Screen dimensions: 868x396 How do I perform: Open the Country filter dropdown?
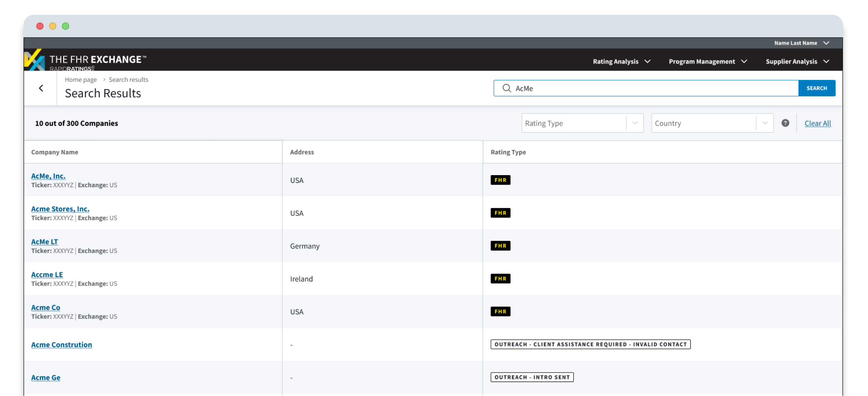(712, 123)
